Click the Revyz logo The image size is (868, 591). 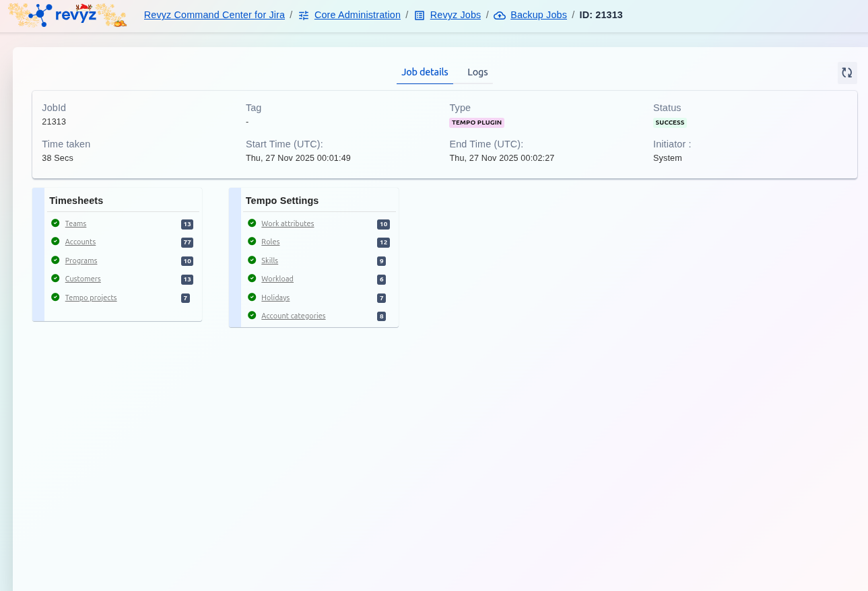pos(67,15)
